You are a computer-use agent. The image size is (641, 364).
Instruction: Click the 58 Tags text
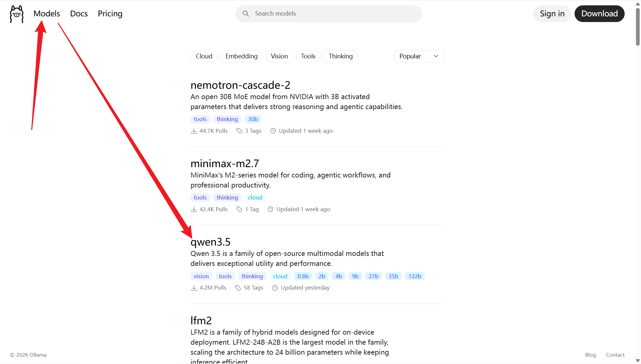click(x=253, y=288)
